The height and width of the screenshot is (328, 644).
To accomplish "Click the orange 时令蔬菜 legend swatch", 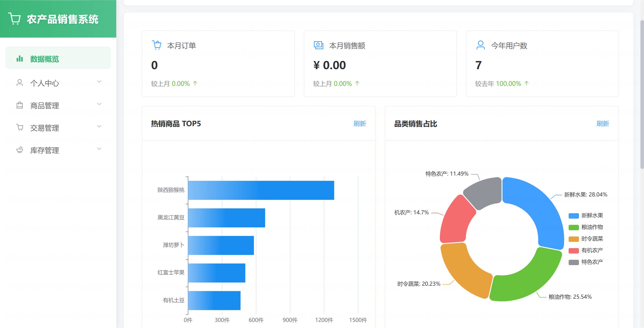I will point(574,239).
